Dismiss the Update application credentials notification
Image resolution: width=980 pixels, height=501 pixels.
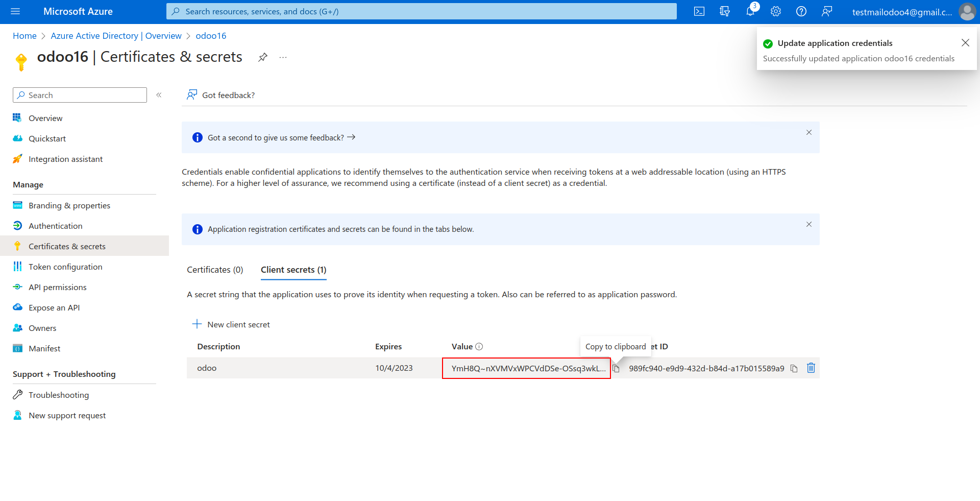pos(965,43)
